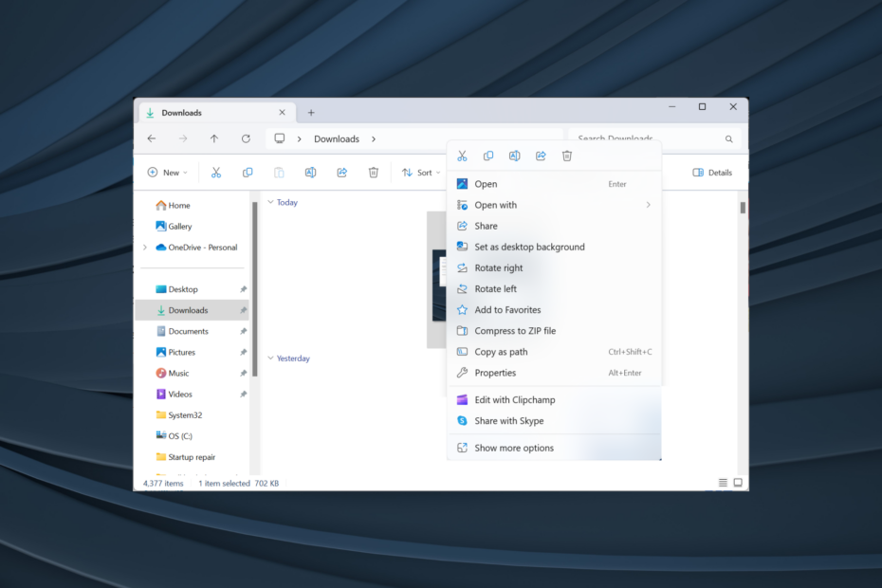Click the Cut icon in the context menu quick actions
The width and height of the screenshot is (882, 588).
click(x=462, y=155)
